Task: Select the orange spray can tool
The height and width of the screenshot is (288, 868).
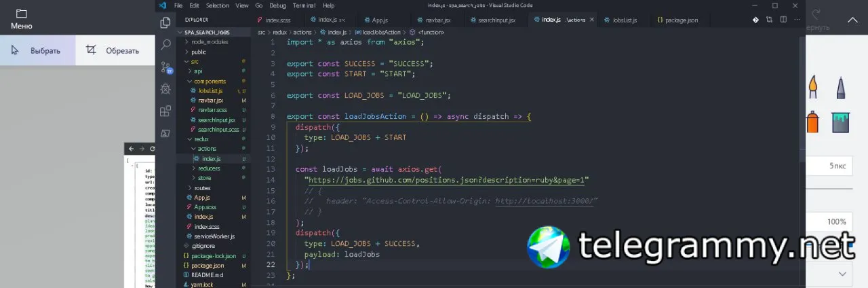Action: click(812, 122)
